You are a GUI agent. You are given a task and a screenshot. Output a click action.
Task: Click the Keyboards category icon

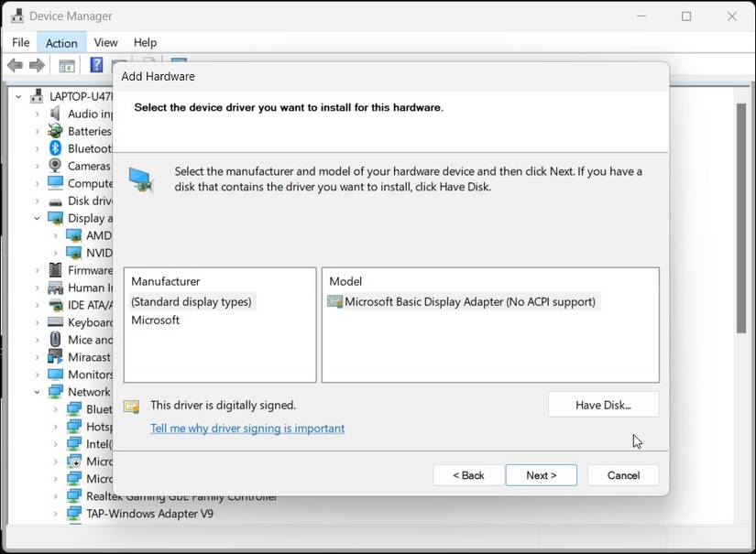[x=55, y=322]
